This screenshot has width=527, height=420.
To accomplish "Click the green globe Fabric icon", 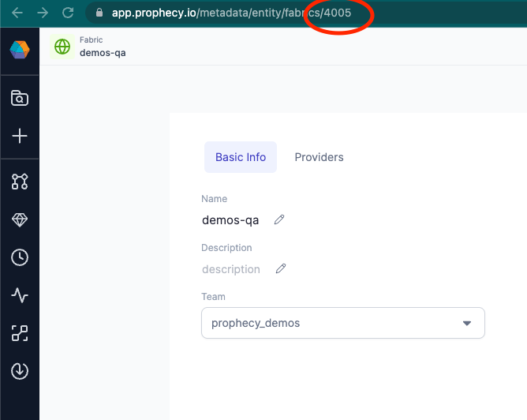I will [x=62, y=47].
